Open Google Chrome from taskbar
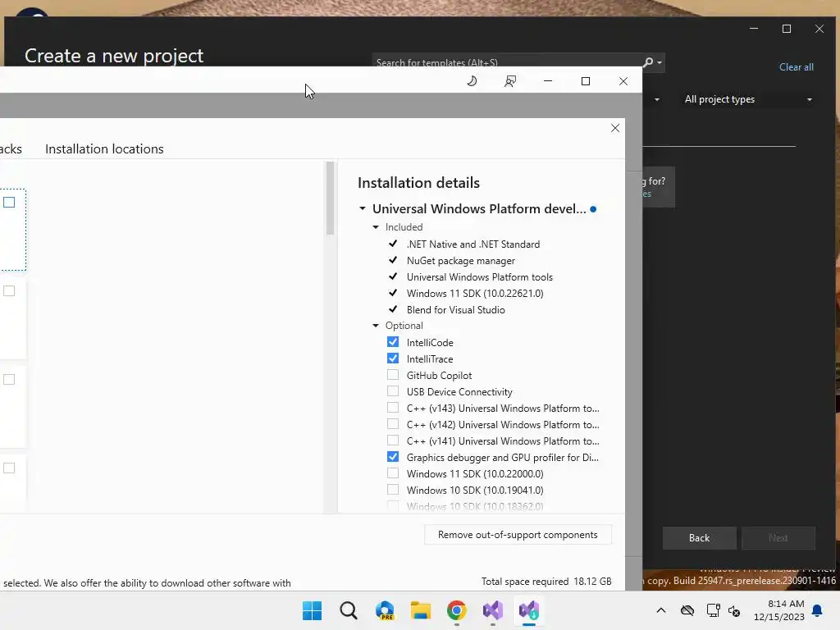This screenshot has height=630, width=840. pyautogui.click(x=456, y=610)
